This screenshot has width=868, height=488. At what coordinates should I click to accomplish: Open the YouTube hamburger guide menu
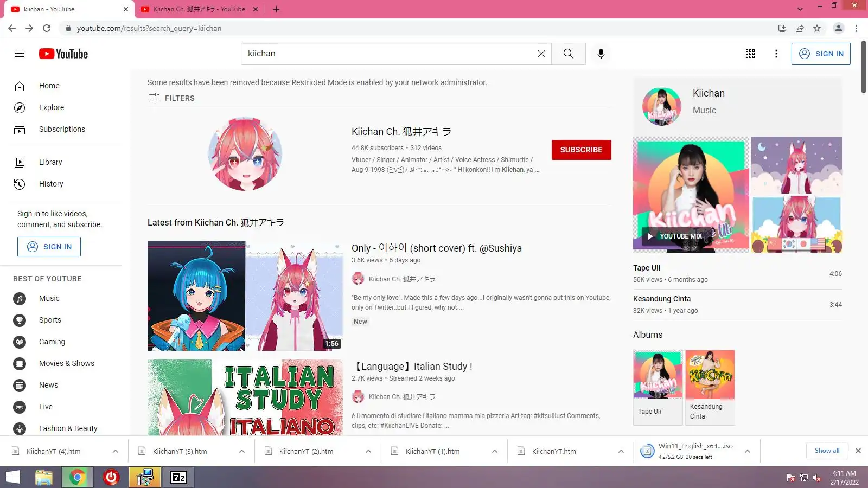pos(20,53)
